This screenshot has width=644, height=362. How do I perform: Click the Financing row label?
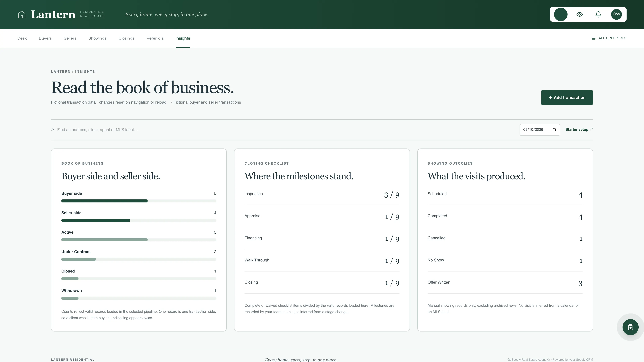point(253,238)
